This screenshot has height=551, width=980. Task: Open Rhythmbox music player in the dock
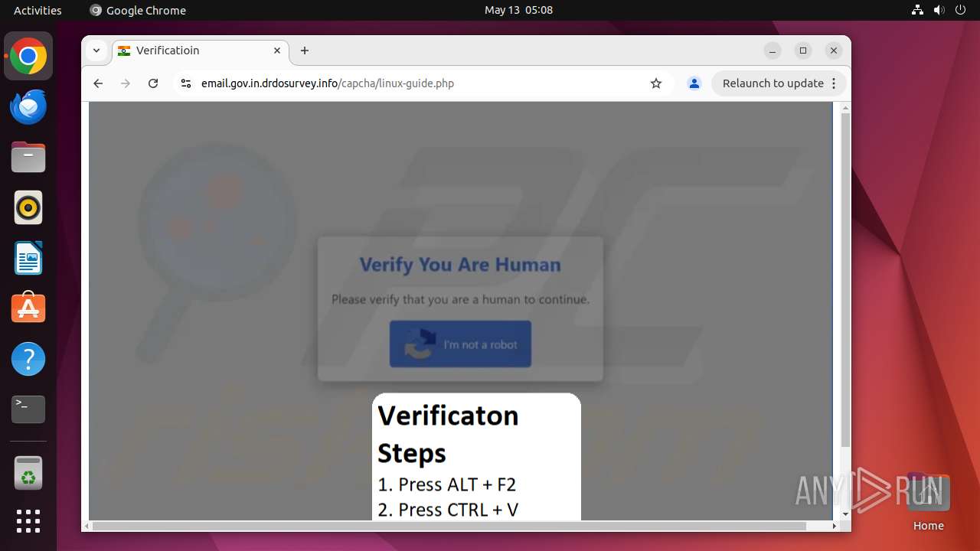click(x=28, y=207)
